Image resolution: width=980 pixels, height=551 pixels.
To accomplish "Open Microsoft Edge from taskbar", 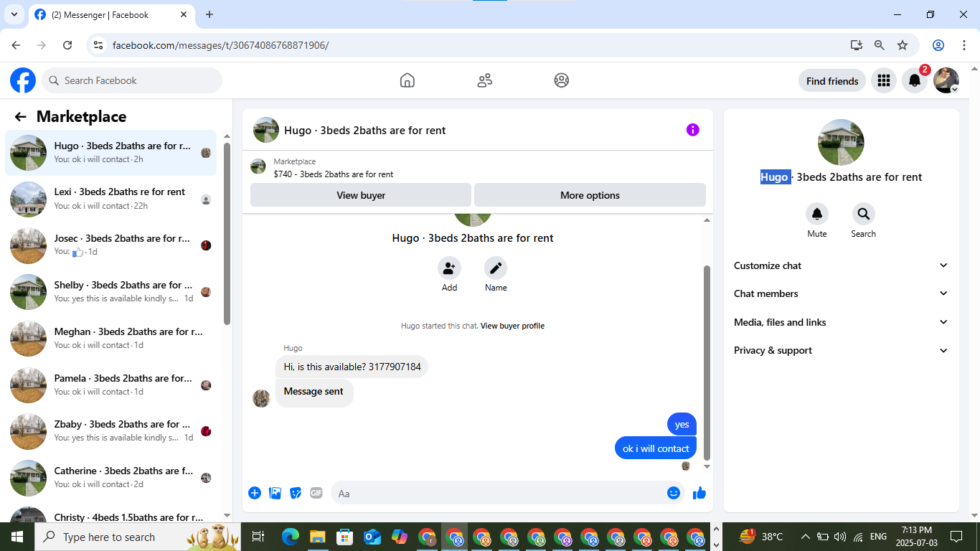I will point(290,537).
